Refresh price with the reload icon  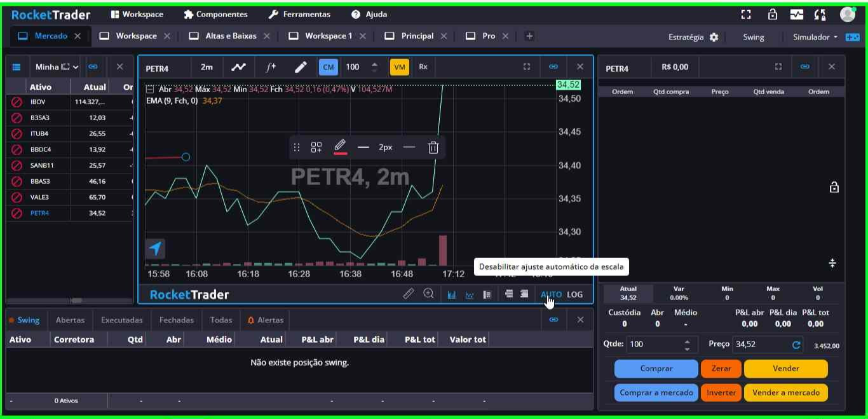pos(796,345)
